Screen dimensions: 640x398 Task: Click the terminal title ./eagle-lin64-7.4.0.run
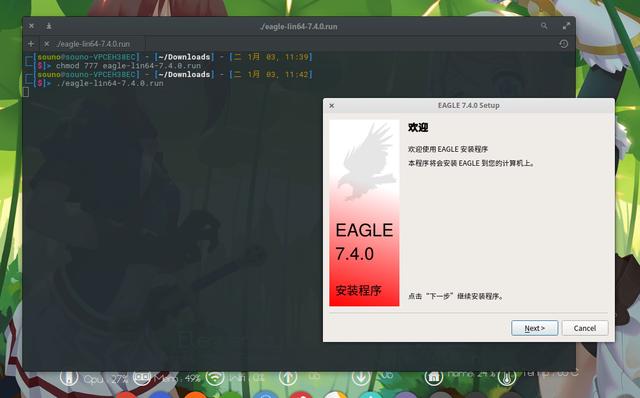pyautogui.click(x=298, y=27)
